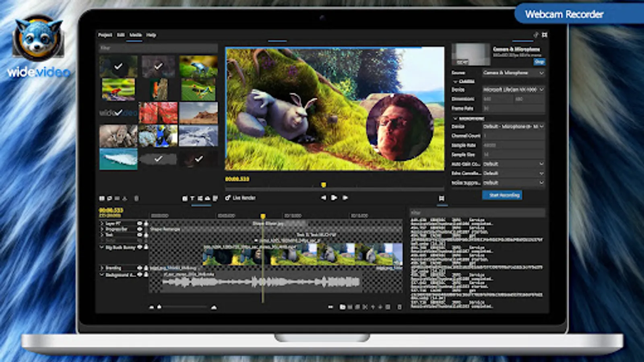
Task: Open the Help menu
Action: click(x=151, y=35)
